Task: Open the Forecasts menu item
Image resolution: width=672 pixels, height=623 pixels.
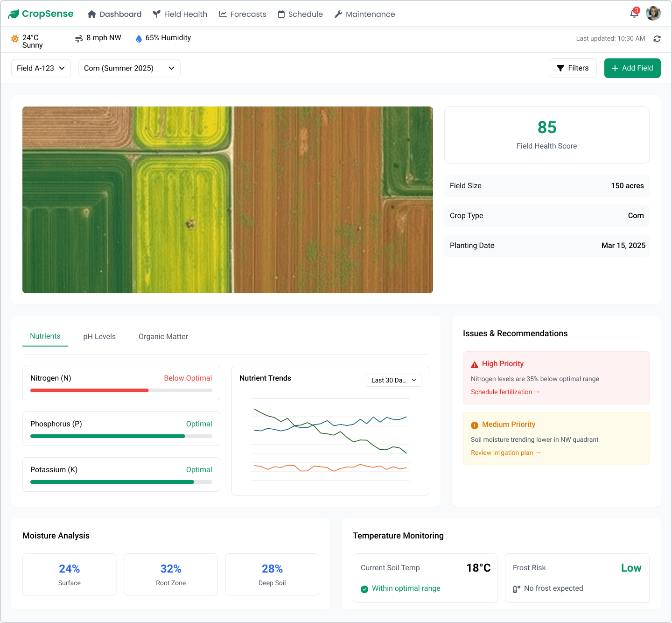Action: pyautogui.click(x=243, y=14)
